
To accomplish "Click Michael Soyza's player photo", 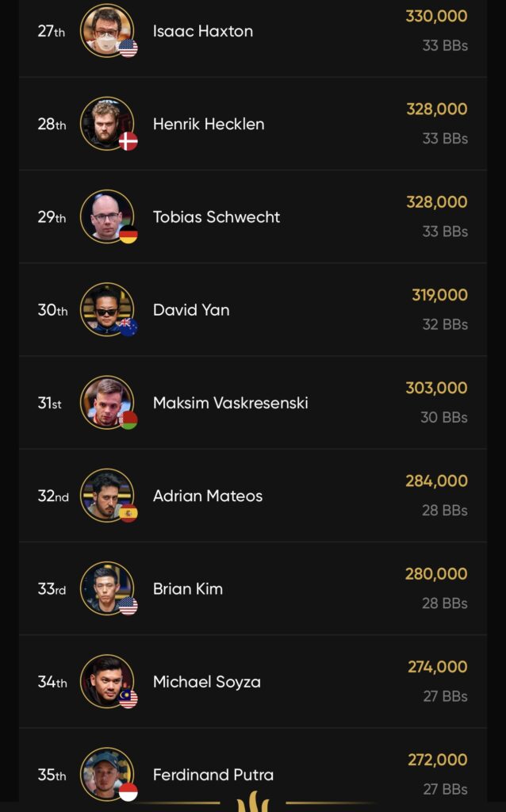I will (106, 680).
